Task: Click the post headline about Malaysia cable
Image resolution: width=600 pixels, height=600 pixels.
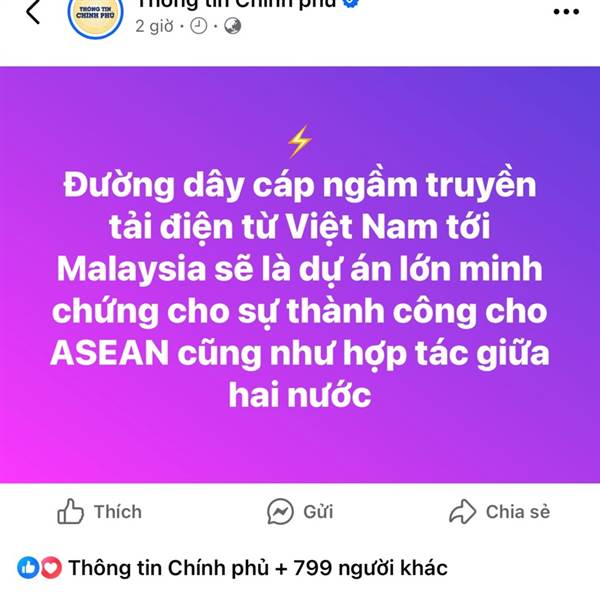Action: 300,289
